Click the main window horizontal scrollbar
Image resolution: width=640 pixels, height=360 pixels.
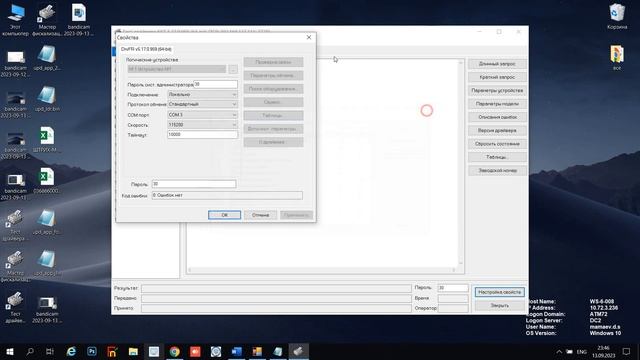point(322,270)
